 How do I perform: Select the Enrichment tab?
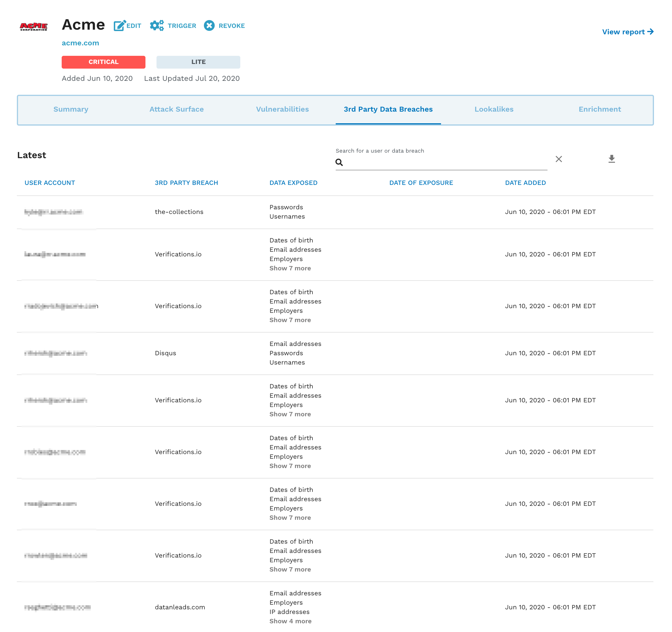(599, 109)
